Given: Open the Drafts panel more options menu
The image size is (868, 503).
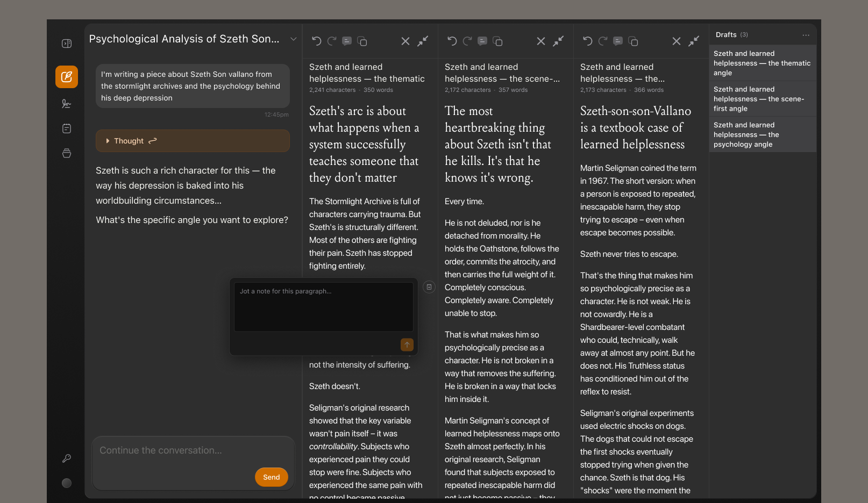Looking at the screenshot, I should 806,35.
